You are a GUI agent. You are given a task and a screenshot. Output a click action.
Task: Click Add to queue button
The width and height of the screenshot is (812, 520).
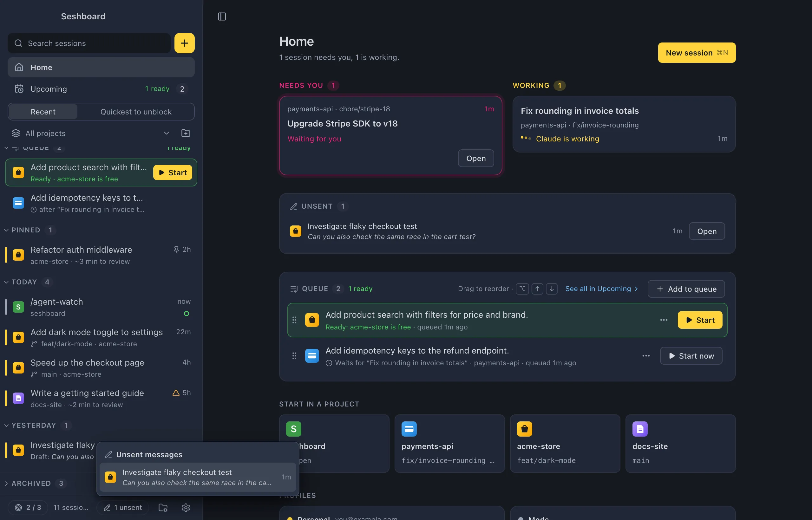[x=686, y=289]
